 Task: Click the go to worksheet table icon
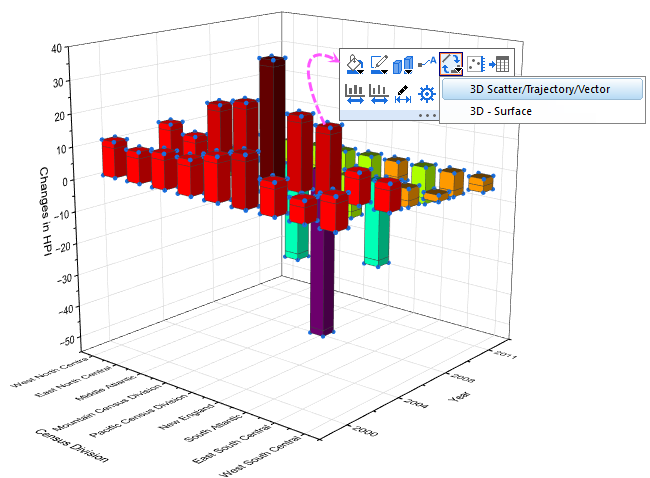pos(499,64)
